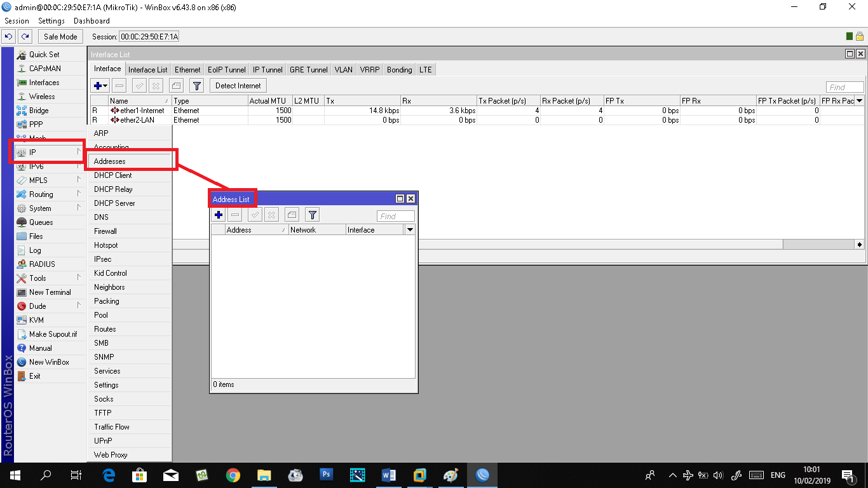Expand the System submenu
Viewport: 868px width, 488px height.
tap(50, 208)
